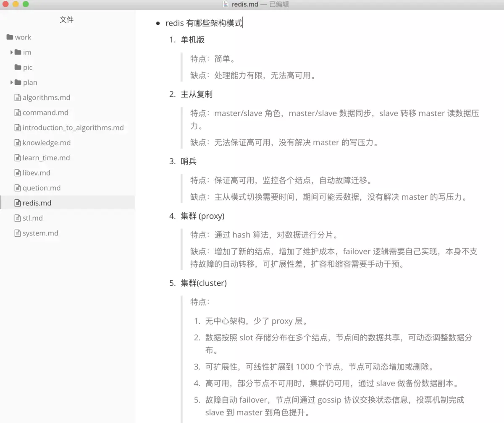Viewport: 504px width, 423px height.
Task: Select libev.md in file tree
Action: [x=37, y=173]
